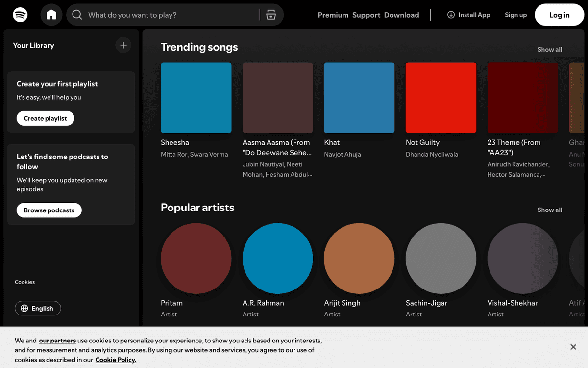Image resolution: width=588 pixels, height=368 pixels.
Task: Click the Create playlist button
Action: coord(45,118)
